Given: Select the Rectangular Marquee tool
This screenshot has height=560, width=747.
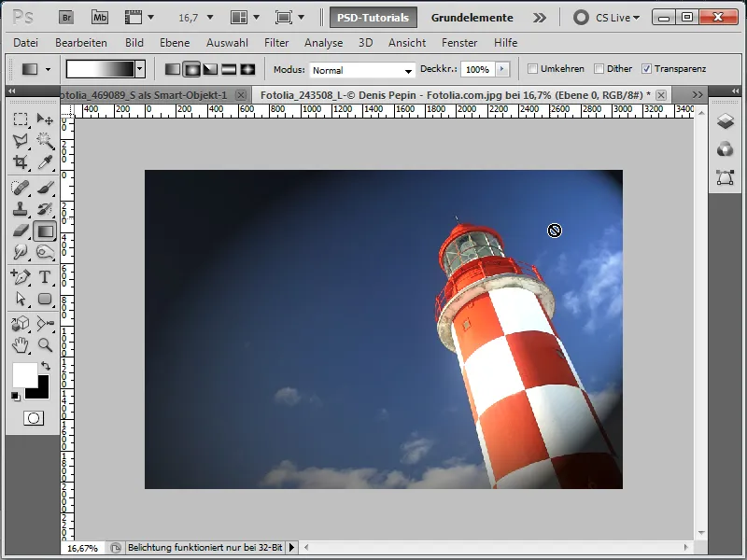Looking at the screenshot, I should tap(20, 119).
